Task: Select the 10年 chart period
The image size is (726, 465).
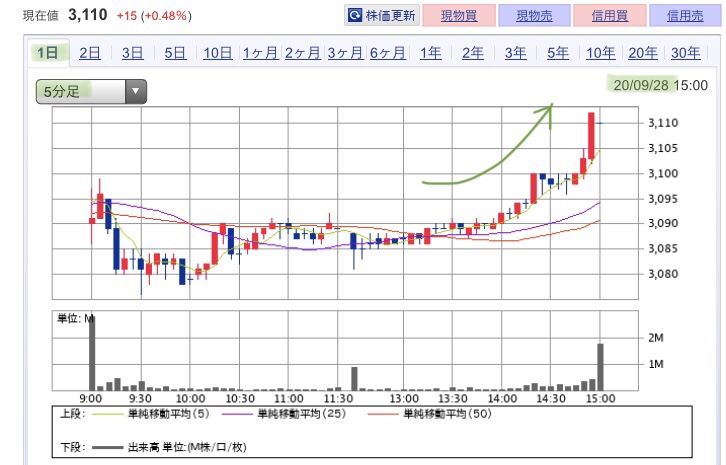Action: (601, 53)
